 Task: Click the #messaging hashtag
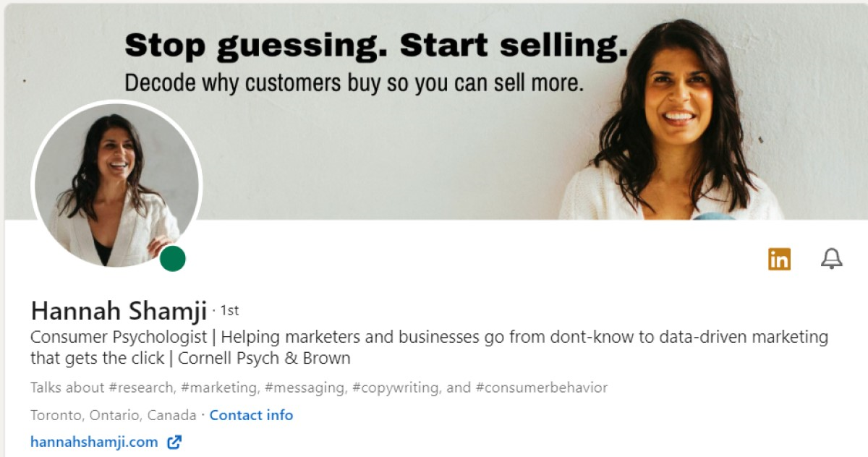click(x=305, y=388)
